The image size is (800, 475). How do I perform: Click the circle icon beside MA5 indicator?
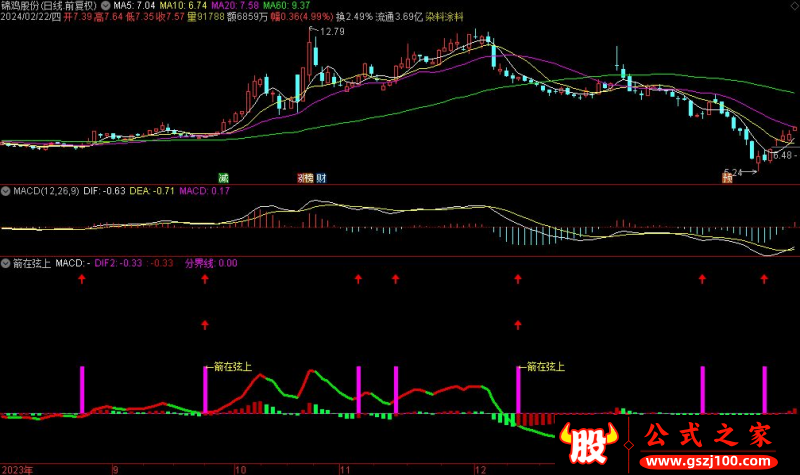105,6
